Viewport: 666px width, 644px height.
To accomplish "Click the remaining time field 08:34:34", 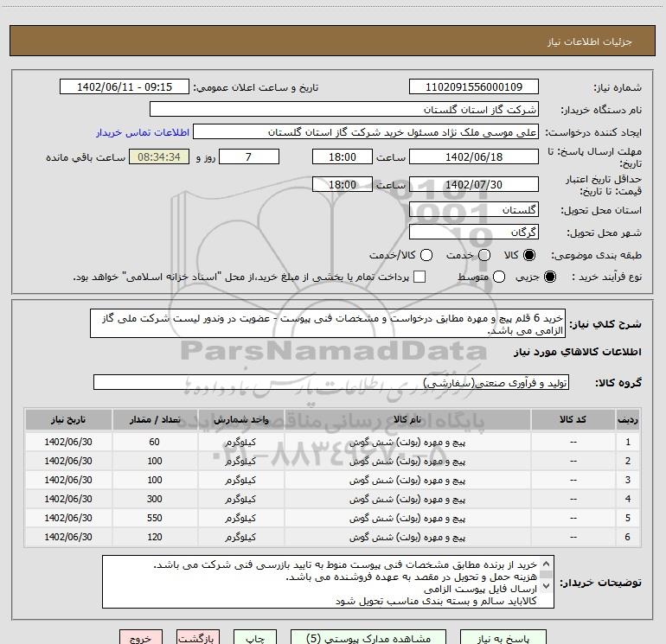I will tap(159, 156).
